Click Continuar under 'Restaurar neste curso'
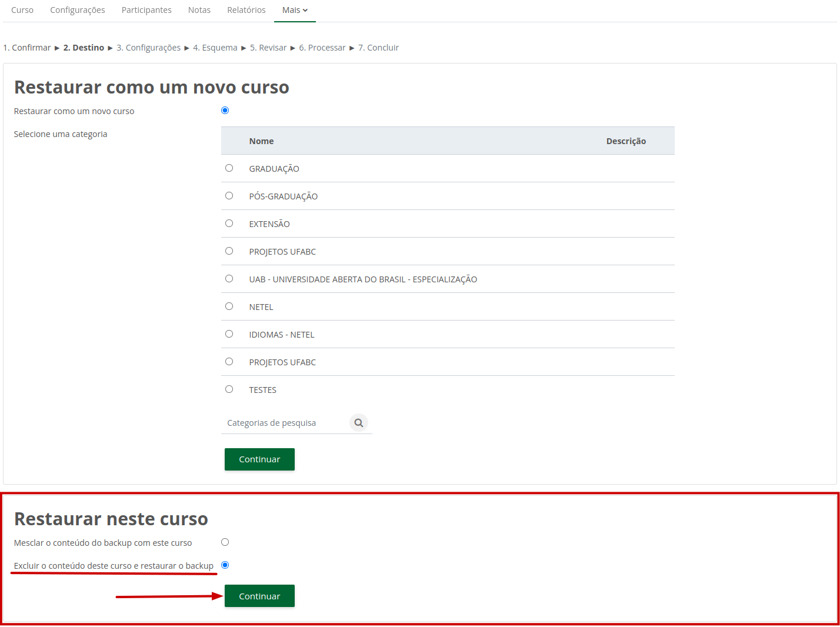The height and width of the screenshot is (627, 840). (x=259, y=596)
